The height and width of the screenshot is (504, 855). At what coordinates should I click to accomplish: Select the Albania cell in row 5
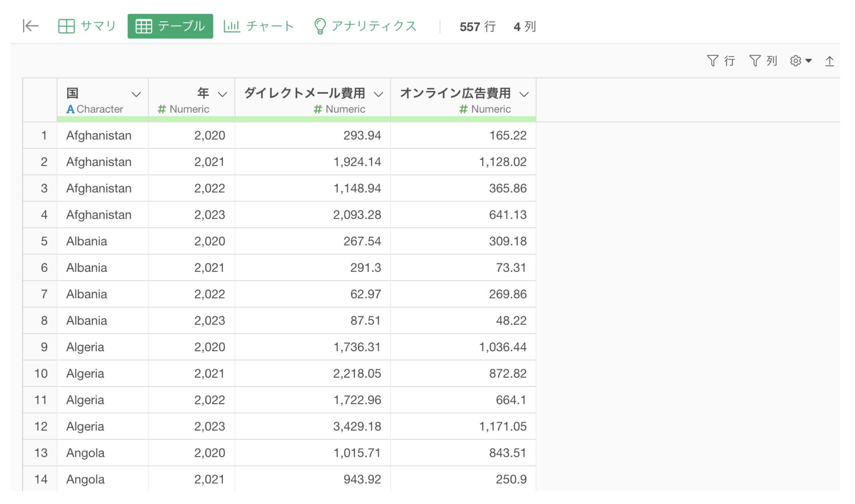(x=103, y=241)
